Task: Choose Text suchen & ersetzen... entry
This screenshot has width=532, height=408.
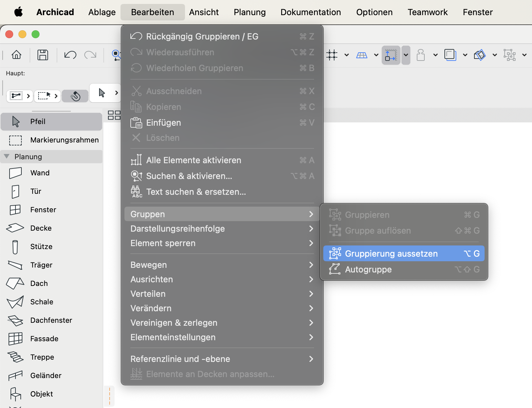Action: (222, 192)
